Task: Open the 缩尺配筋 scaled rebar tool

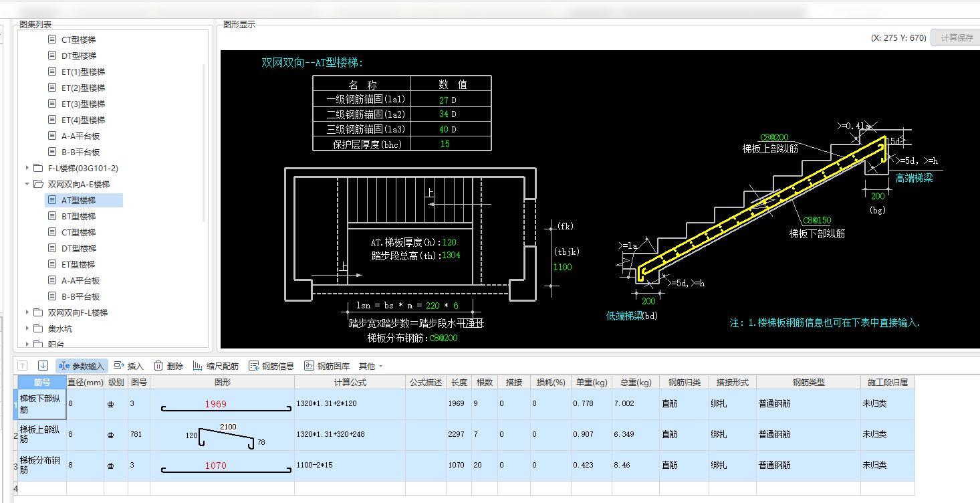Action: [x=216, y=366]
